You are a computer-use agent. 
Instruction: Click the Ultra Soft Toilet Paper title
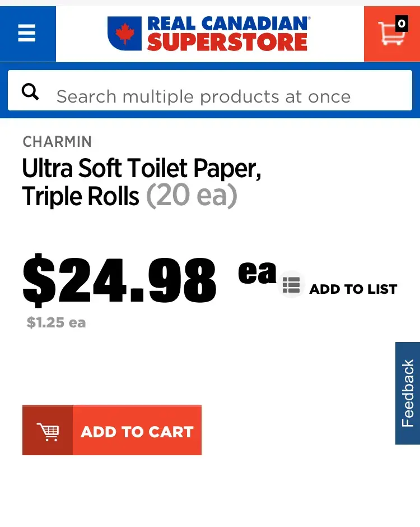142,168
